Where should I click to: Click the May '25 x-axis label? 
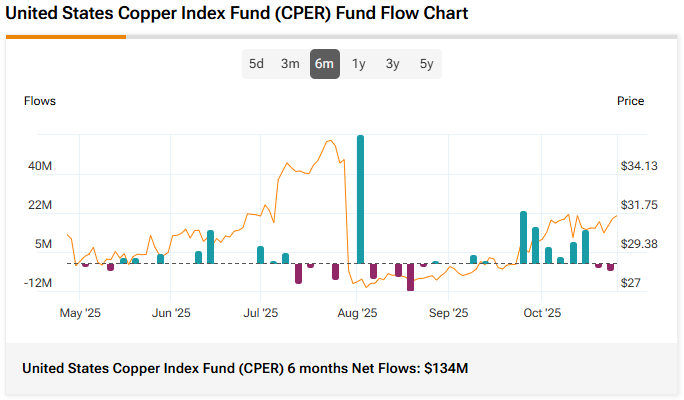(81, 313)
